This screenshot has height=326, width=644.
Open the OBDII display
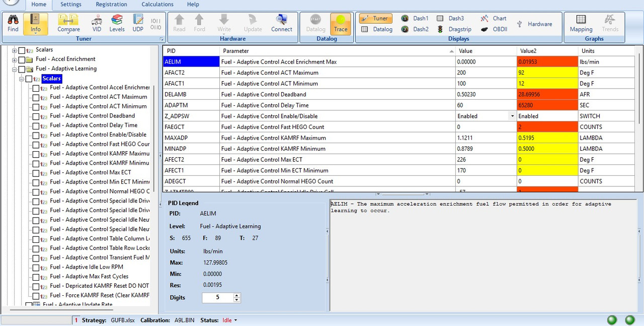(494, 29)
